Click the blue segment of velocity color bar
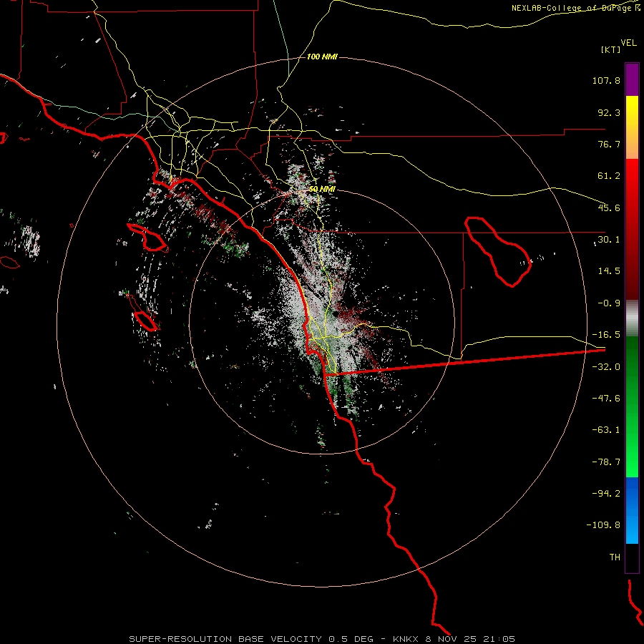This screenshot has height=644, width=644. [x=632, y=510]
